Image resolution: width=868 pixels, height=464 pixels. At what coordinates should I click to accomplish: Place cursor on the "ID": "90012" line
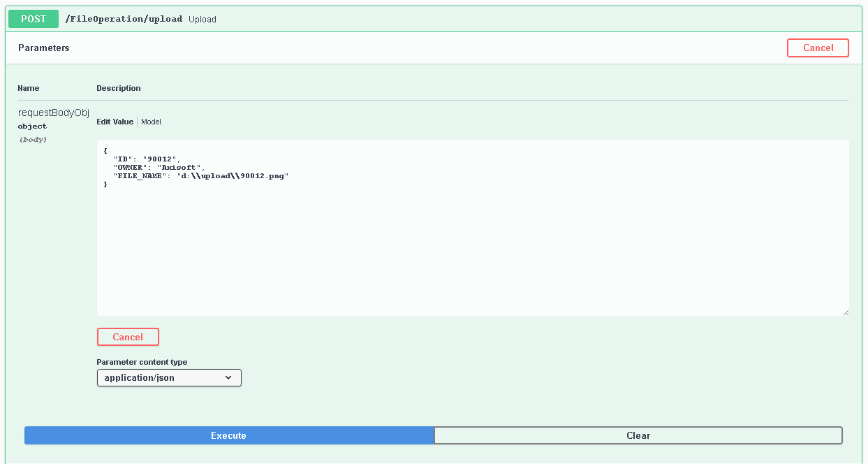tap(147, 159)
